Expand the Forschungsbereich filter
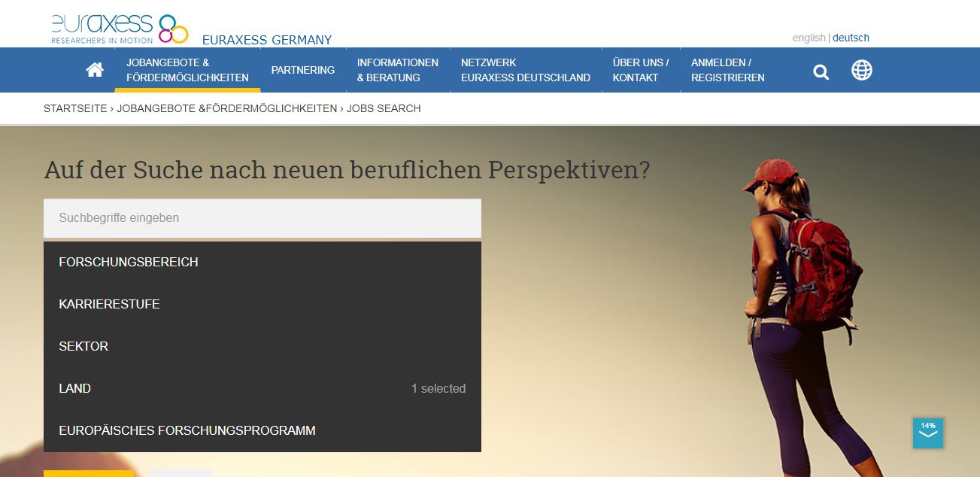 coord(262,263)
